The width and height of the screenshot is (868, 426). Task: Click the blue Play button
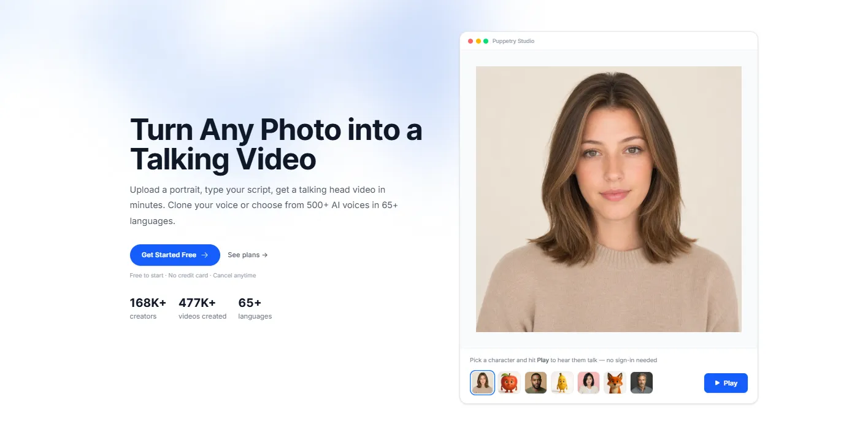726,383
